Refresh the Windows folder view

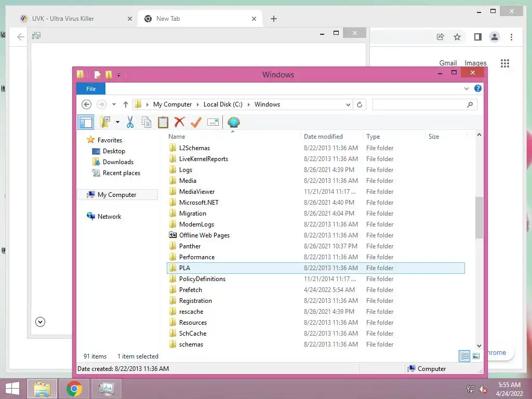click(360, 104)
